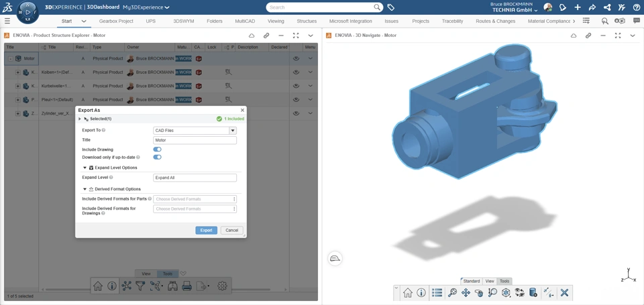Click the Export button
Viewport: 644px width, 305px height.
pos(206,231)
